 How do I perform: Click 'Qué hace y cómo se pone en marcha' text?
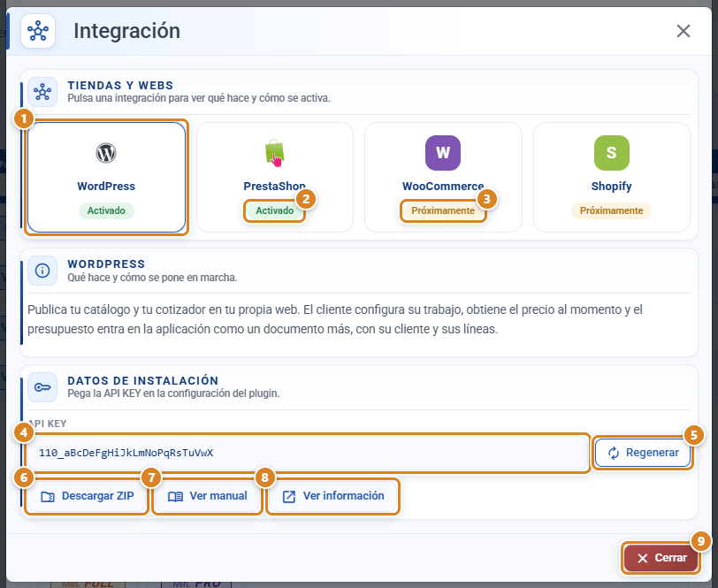pyautogui.click(x=152, y=278)
